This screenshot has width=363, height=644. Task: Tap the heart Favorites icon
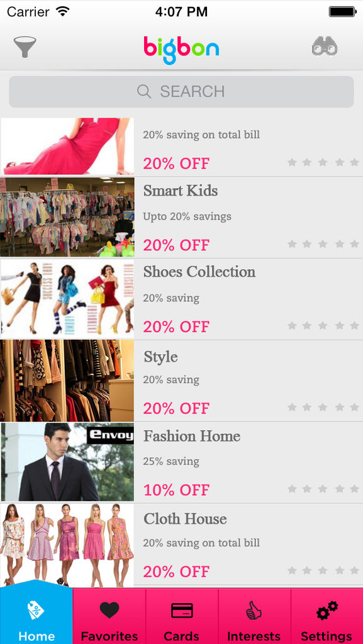pyautogui.click(x=109, y=610)
